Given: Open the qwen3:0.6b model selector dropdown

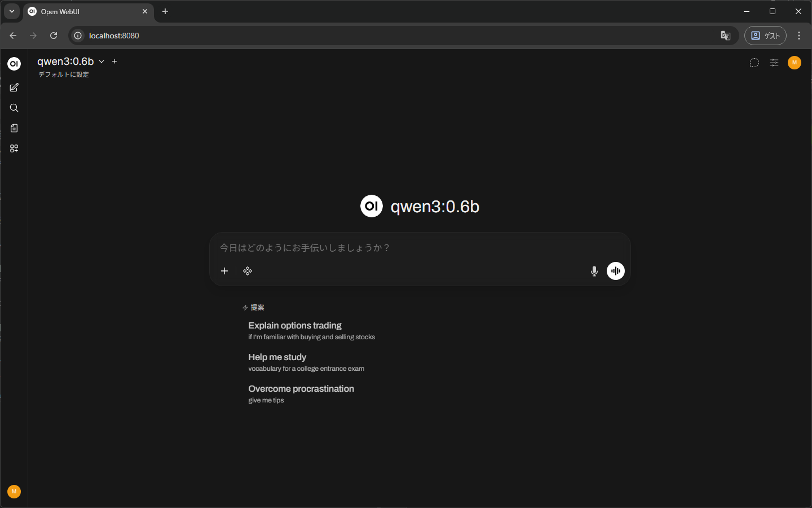Looking at the screenshot, I should click(71, 62).
